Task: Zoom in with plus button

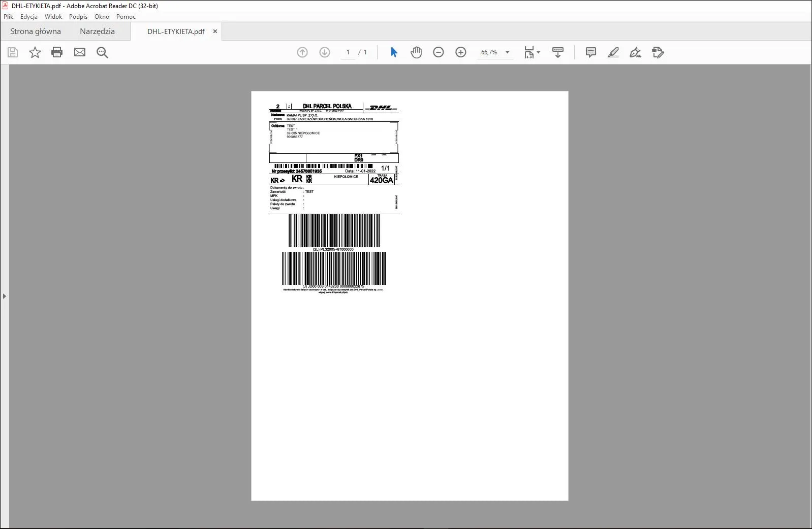Action: (461, 52)
